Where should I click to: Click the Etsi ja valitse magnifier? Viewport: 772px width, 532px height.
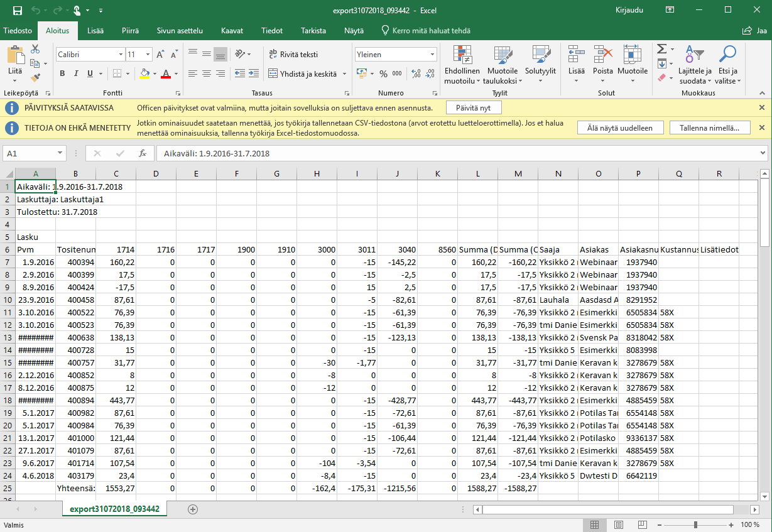728,65
